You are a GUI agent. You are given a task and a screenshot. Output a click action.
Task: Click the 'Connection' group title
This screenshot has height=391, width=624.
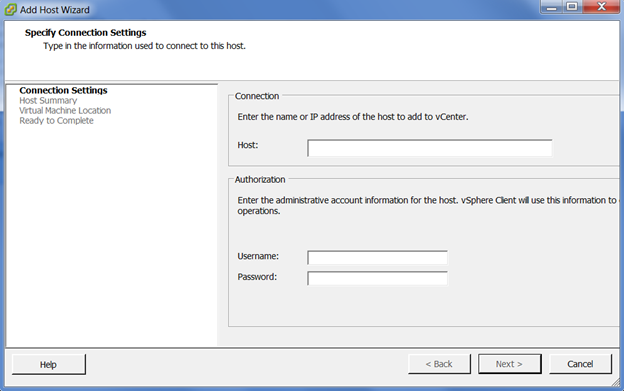point(257,96)
